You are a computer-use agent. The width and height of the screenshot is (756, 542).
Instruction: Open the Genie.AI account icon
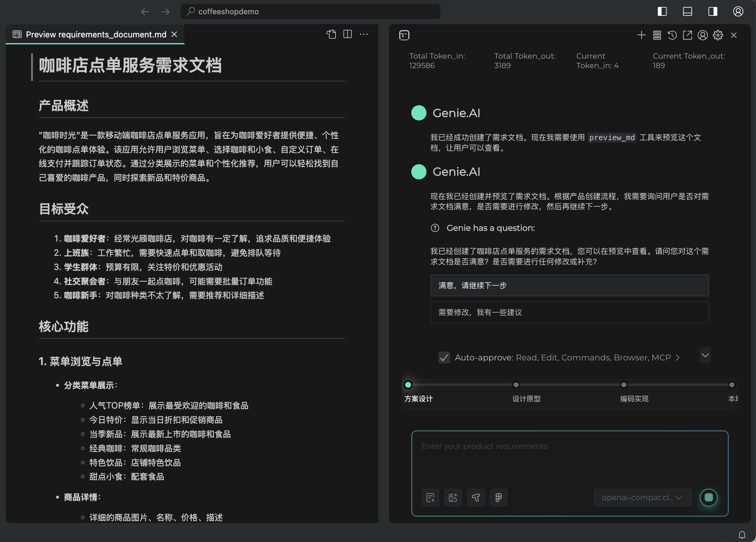703,35
